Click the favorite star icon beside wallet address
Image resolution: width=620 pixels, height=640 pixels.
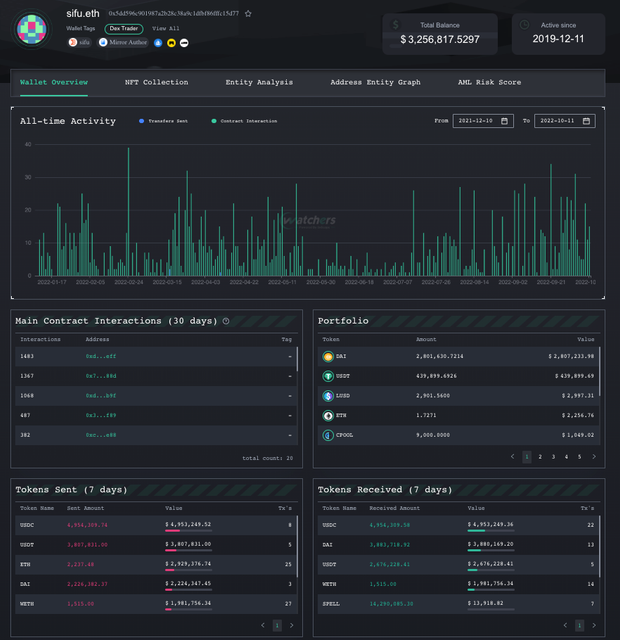pos(248,13)
